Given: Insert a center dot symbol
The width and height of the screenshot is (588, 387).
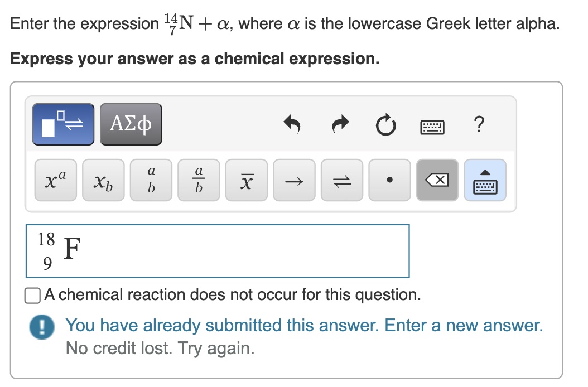Looking at the screenshot, I should coord(389,180).
